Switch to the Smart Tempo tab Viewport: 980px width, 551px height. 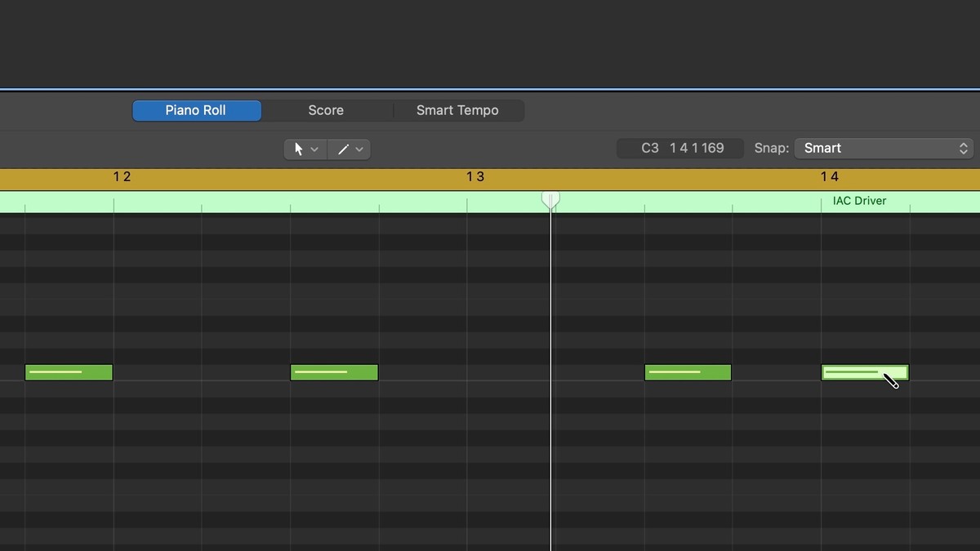[457, 110]
